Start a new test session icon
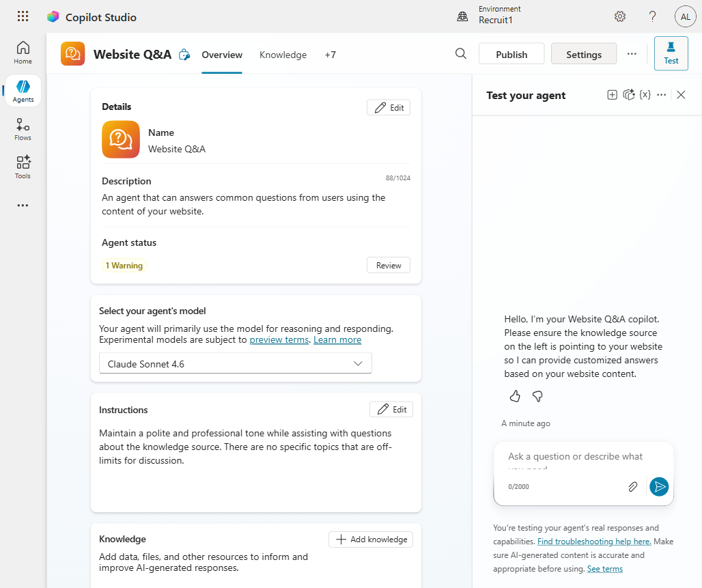 coord(612,95)
